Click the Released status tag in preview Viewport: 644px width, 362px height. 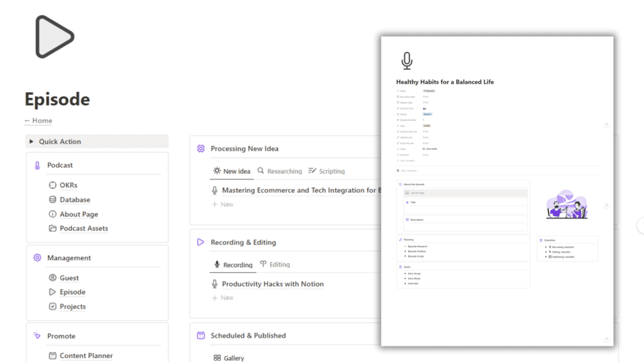tap(429, 91)
